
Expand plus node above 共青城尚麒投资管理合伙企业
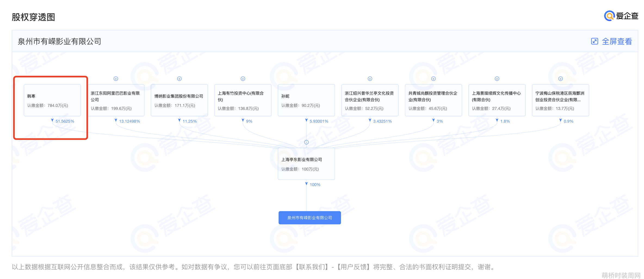[434, 79]
